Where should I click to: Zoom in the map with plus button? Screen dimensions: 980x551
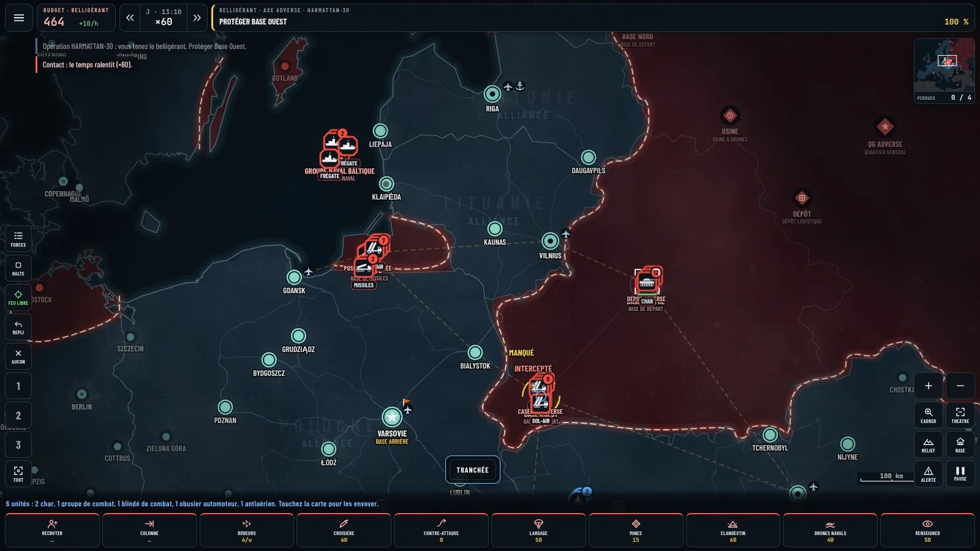(929, 386)
